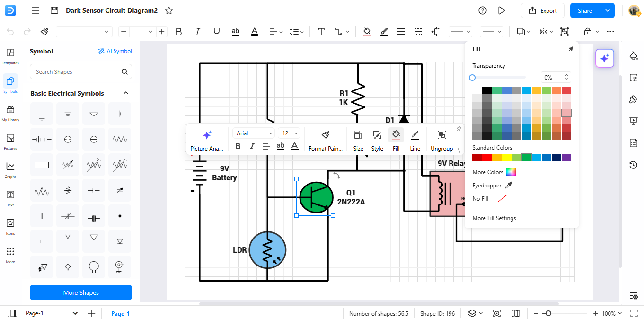Open the help question mark icon
This screenshot has width=644, height=319.
tap(483, 10)
